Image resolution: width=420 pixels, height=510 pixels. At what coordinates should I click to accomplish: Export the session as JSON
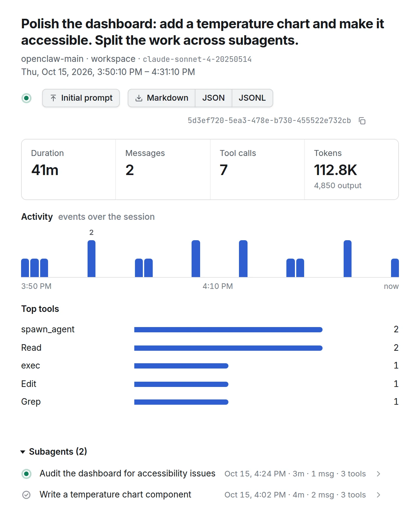pos(214,98)
